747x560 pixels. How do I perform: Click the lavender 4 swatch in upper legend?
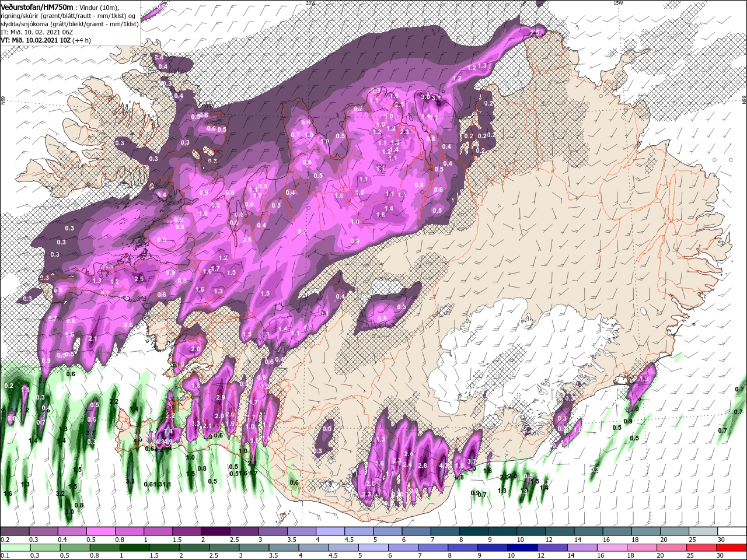pos(329,531)
